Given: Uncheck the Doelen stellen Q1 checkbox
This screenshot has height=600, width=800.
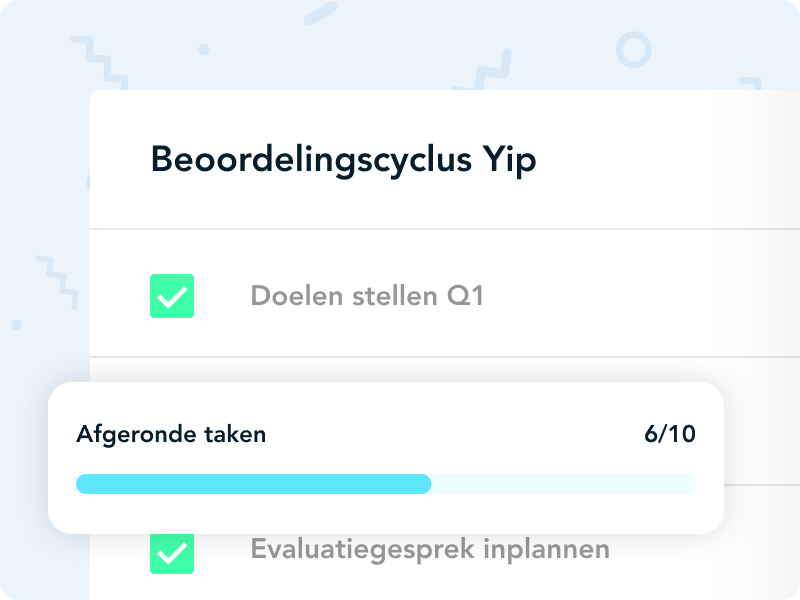Looking at the screenshot, I should point(171,296).
